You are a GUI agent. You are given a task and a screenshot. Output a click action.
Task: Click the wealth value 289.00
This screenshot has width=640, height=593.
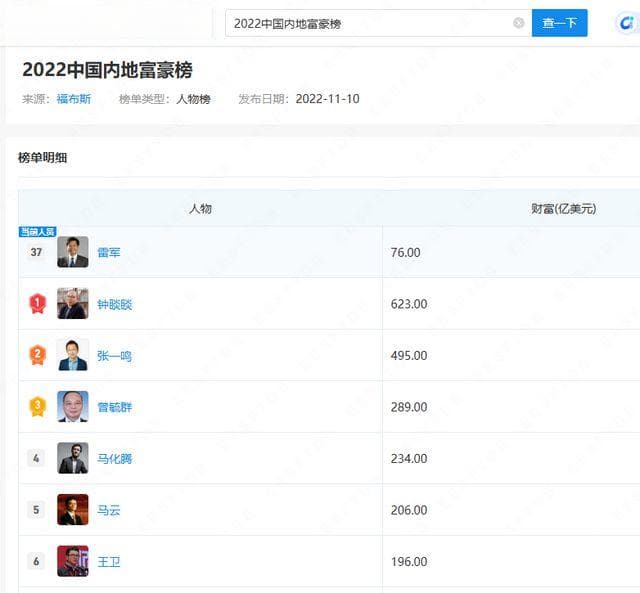pyautogui.click(x=409, y=407)
